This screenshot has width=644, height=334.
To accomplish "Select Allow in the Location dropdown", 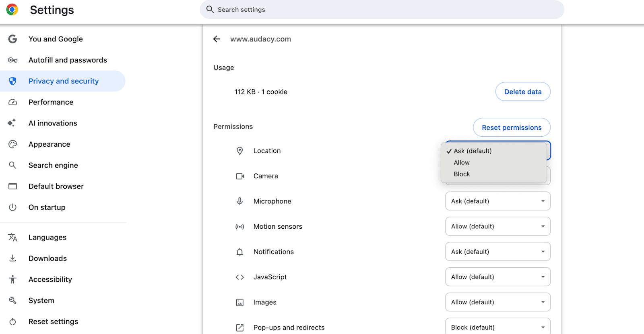I will pyautogui.click(x=462, y=162).
